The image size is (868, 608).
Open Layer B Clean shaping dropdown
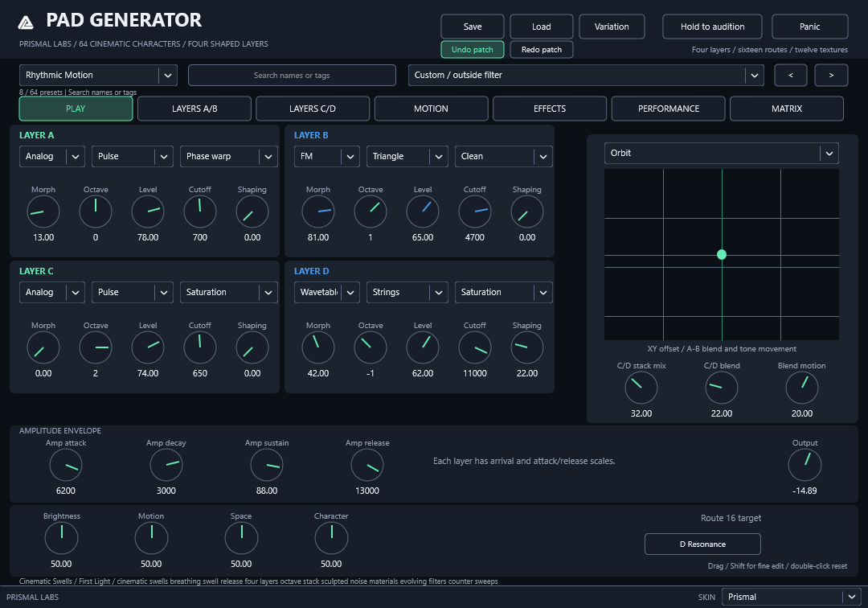tap(503, 156)
